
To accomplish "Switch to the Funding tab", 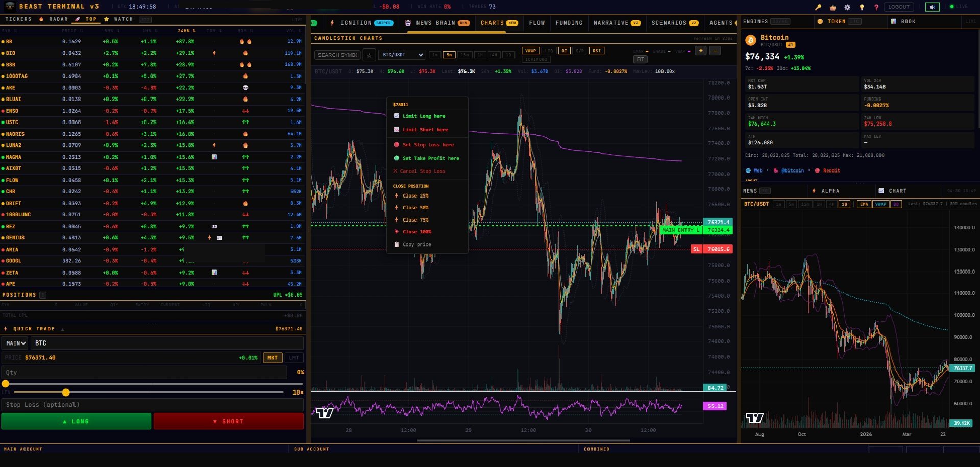I will click(569, 23).
